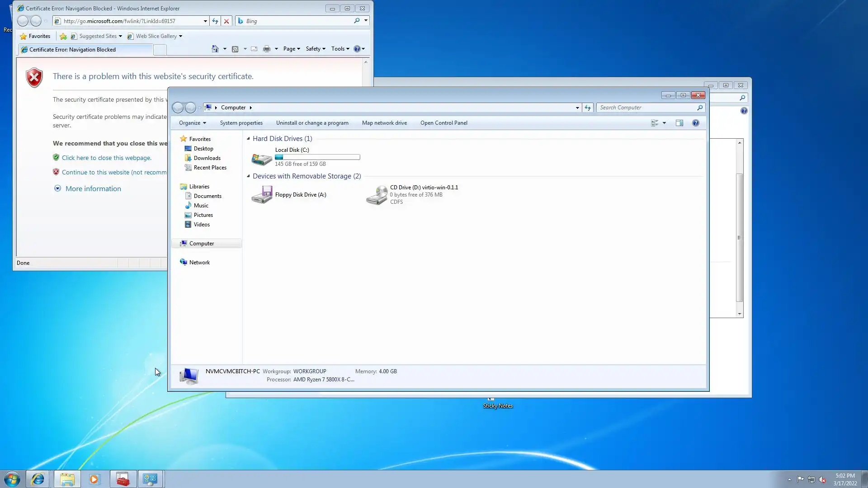The height and width of the screenshot is (488, 868).
Task: Click the Search Computer input field
Action: 646,108
